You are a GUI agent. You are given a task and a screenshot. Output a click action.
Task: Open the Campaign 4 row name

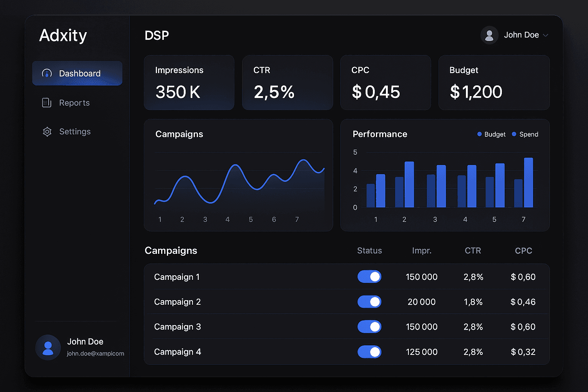click(178, 352)
